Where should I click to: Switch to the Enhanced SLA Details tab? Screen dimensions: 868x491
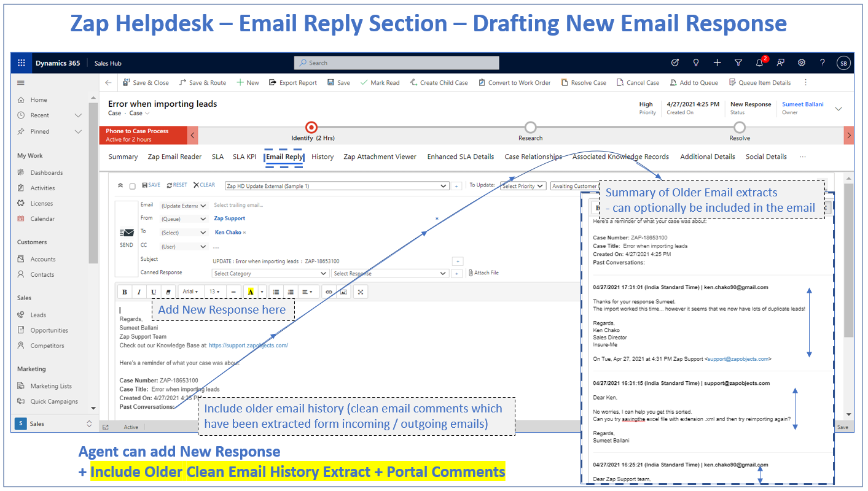[x=461, y=157]
